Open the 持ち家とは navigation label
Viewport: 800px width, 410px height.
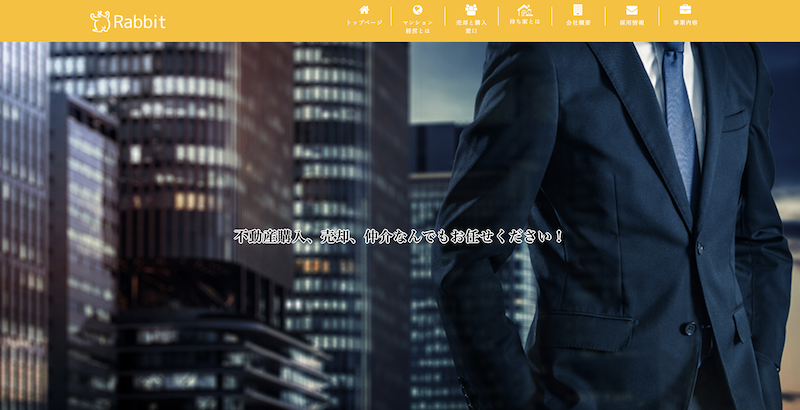click(524, 21)
